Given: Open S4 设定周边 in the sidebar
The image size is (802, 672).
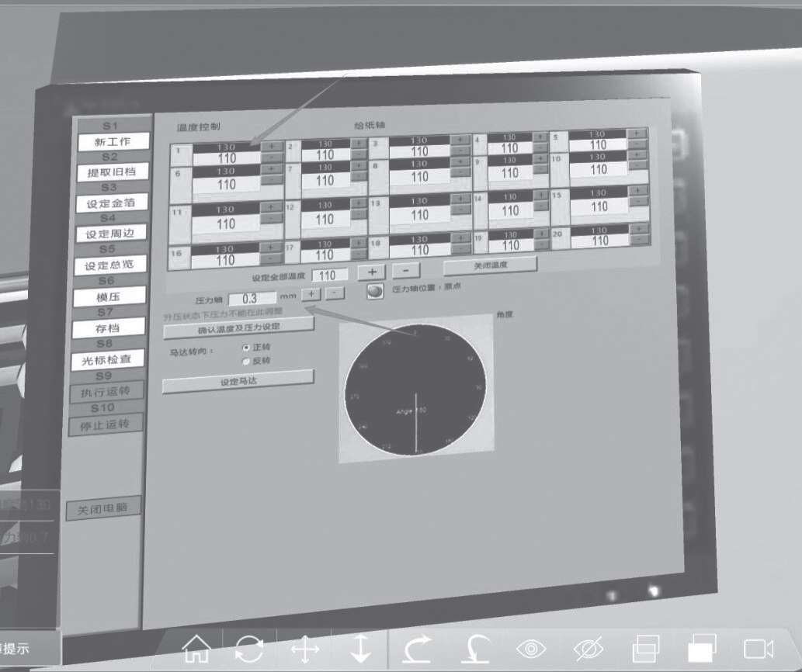Looking at the screenshot, I should pos(111,234).
